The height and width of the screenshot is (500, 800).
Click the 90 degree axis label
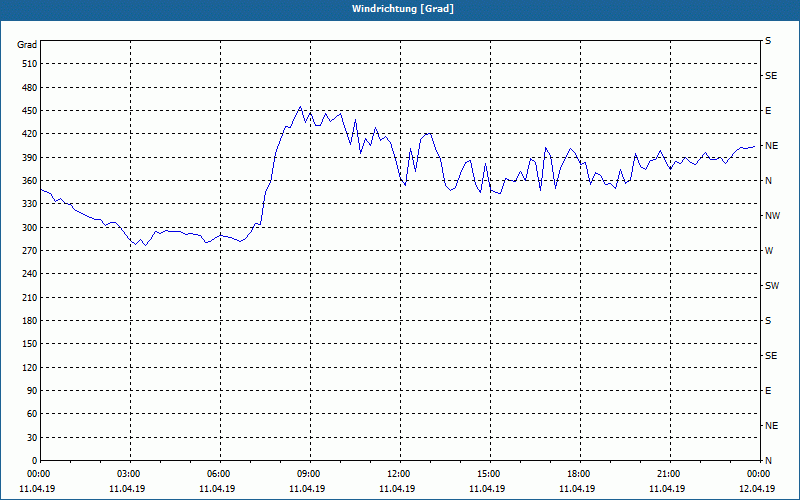coord(32,391)
